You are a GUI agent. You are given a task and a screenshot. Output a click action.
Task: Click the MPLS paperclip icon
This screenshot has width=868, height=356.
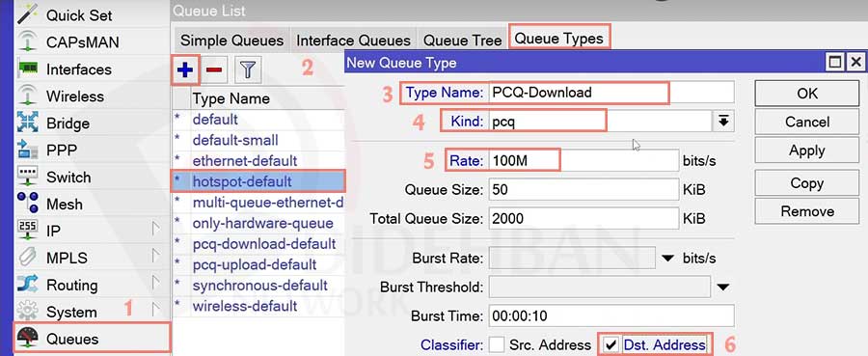[x=27, y=258]
